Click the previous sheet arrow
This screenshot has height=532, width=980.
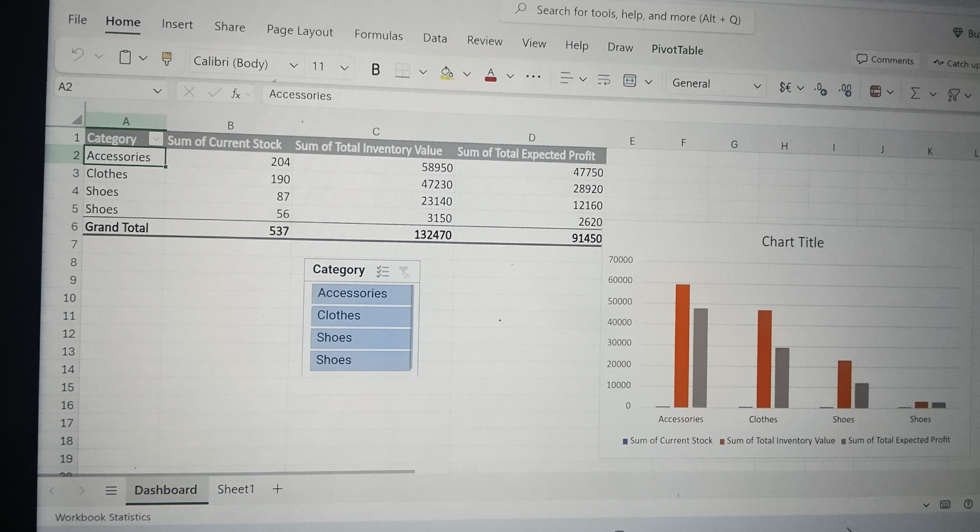52,491
